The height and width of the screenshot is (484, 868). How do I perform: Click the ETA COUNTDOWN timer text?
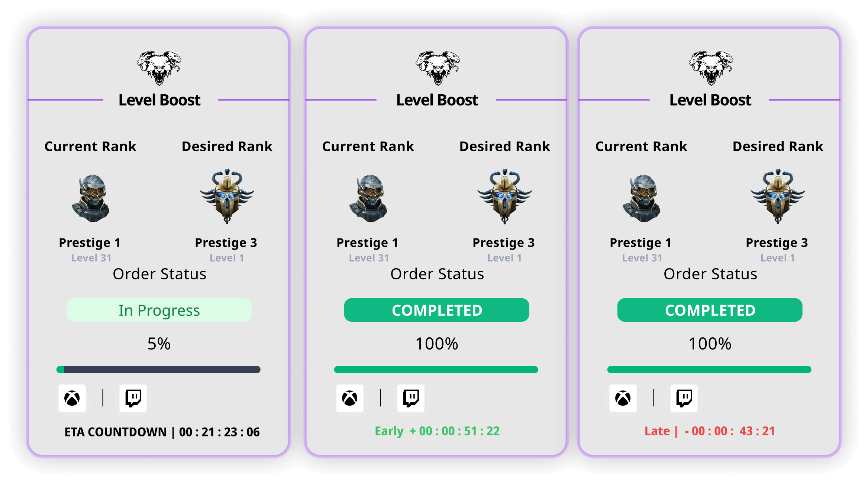pos(162,432)
